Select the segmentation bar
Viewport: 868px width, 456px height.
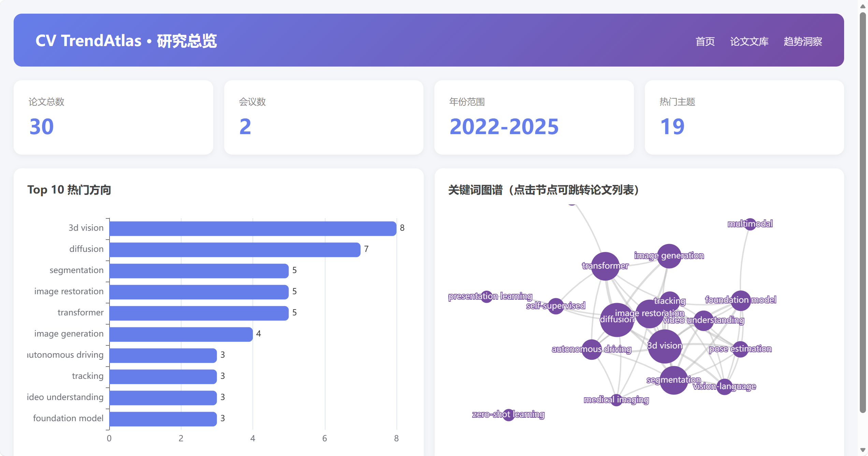point(199,271)
